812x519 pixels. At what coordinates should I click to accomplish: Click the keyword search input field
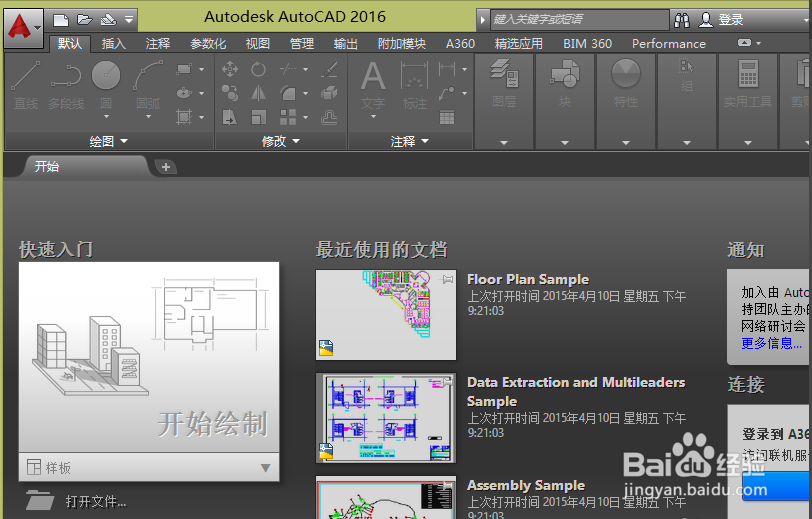click(x=579, y=20)
